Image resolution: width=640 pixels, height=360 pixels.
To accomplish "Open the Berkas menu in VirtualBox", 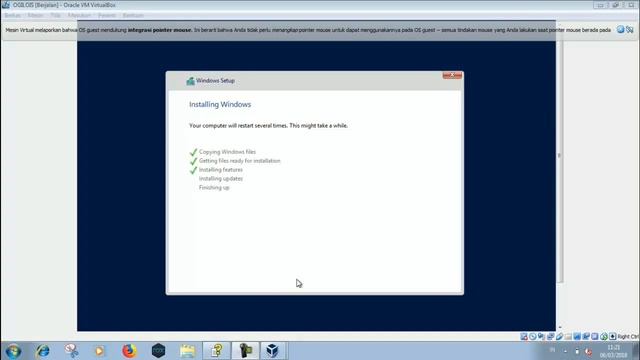I will tap(12, 16).
